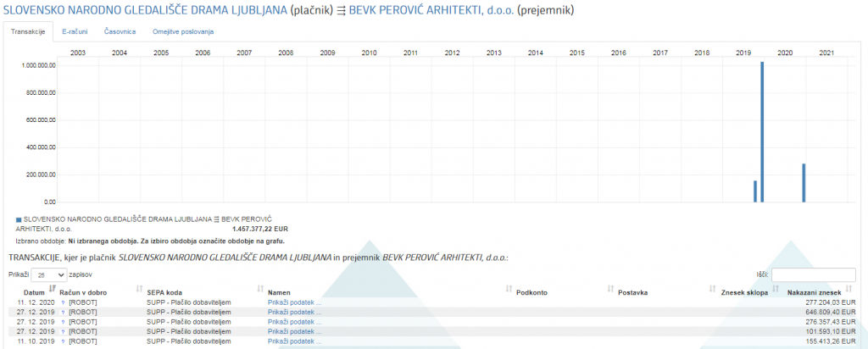Click Prikaži podatek link in first row
Viewport: 868px width, 349px height.
click(x=294, y=302)
